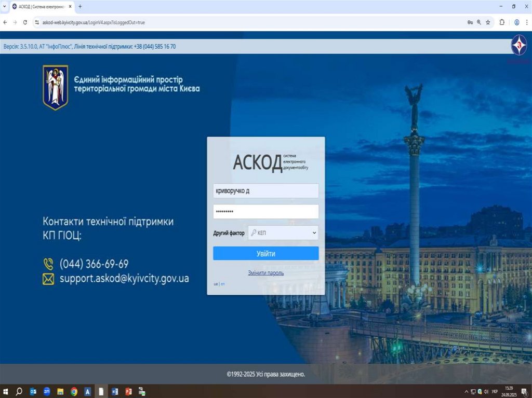Switch the УКР keyboard language indicator

point(495,392)
